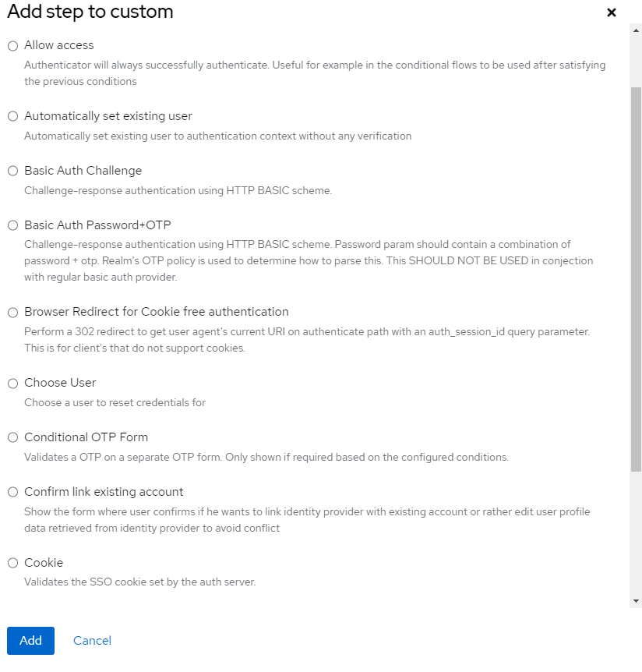
Task: Click the Cancel link
Action: pyautogui.click(x=92, y=640)
